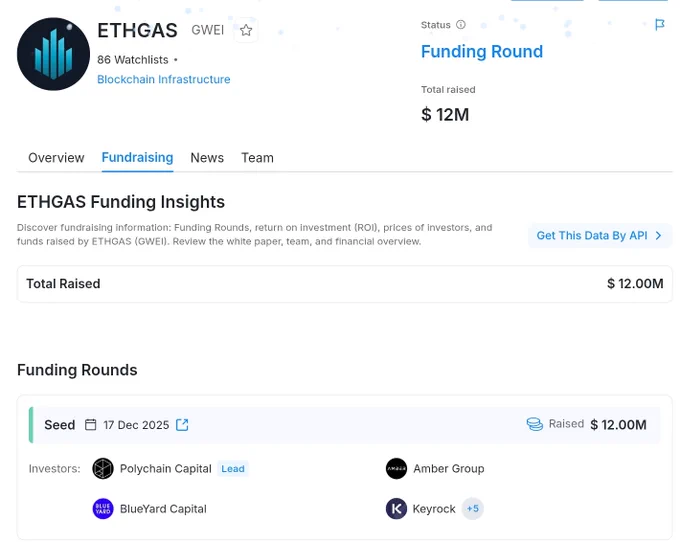Image resolution: width=680 pixels, height=542 pixels.
Task: Add ETHGAS to watchlist with star icon
Action: point(246,30)
